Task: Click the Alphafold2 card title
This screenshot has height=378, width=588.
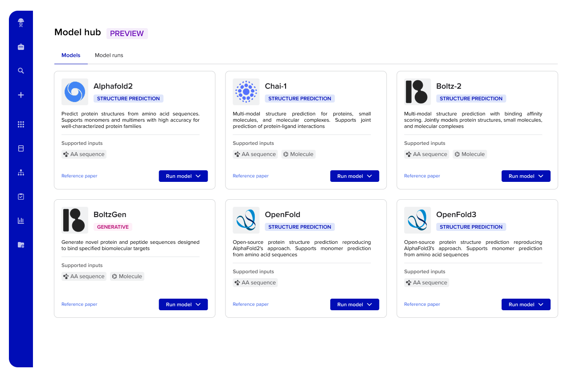Action: pos(113,86)
